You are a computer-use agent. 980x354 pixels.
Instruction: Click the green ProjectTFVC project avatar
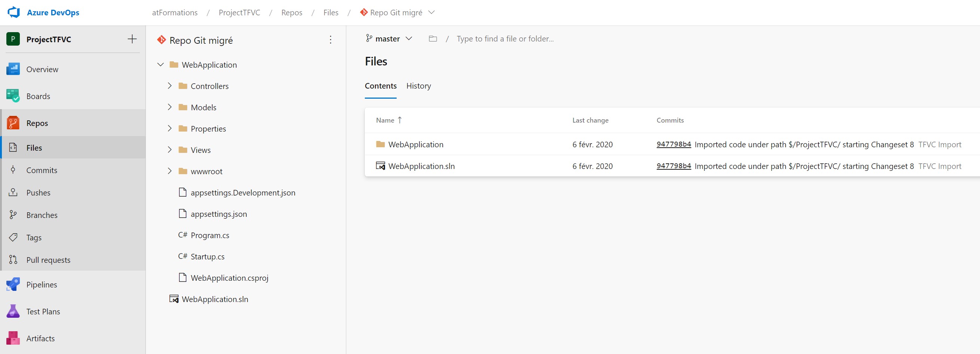click(13, 39)
